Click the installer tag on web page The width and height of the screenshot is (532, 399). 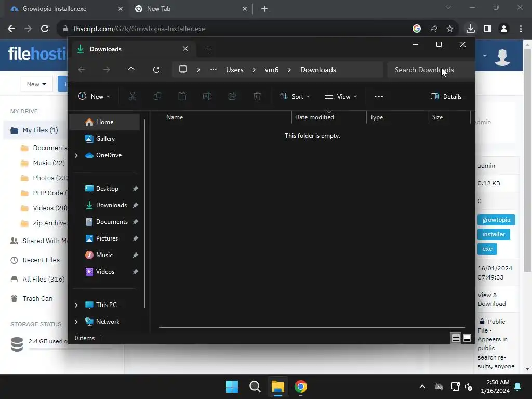point(494,234)
